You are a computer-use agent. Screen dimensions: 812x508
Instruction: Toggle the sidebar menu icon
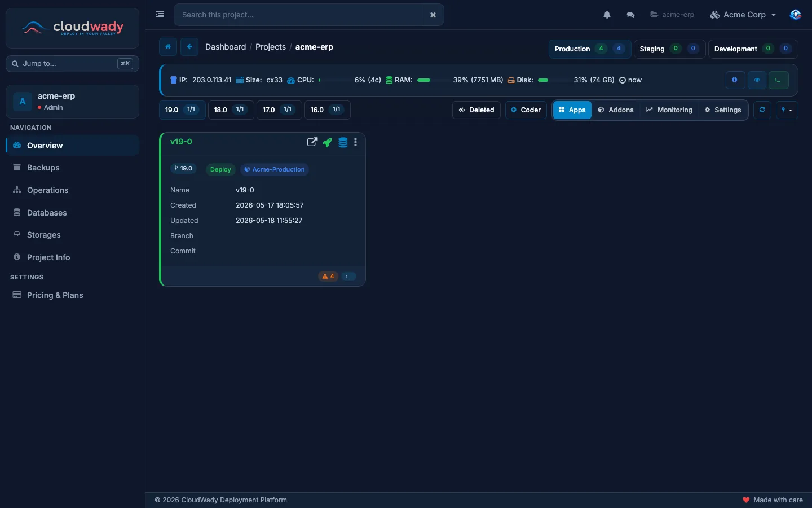(160, 15)
